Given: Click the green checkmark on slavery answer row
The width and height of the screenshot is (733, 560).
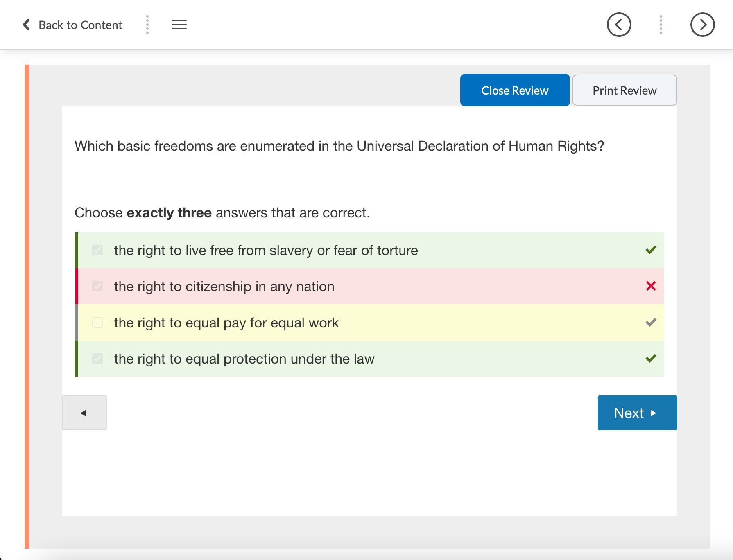Looking at the screenshot, I should point(650,250).
